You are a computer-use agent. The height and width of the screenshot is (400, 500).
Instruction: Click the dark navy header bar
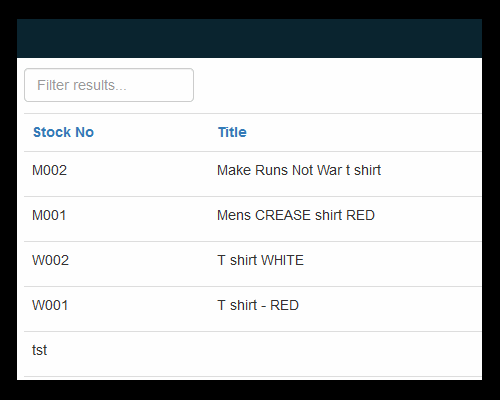click(x=249, y=38)
